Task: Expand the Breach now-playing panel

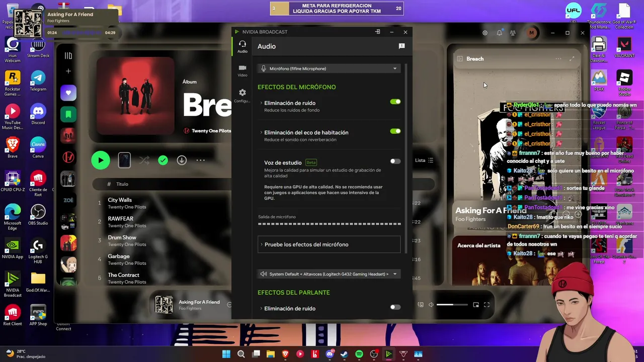Action: (572, 59)
